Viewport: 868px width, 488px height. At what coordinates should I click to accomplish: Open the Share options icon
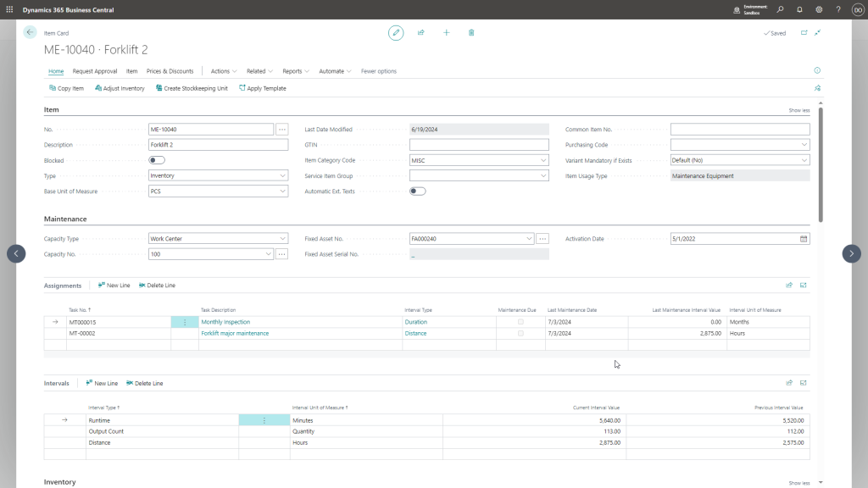click(420, 32)
